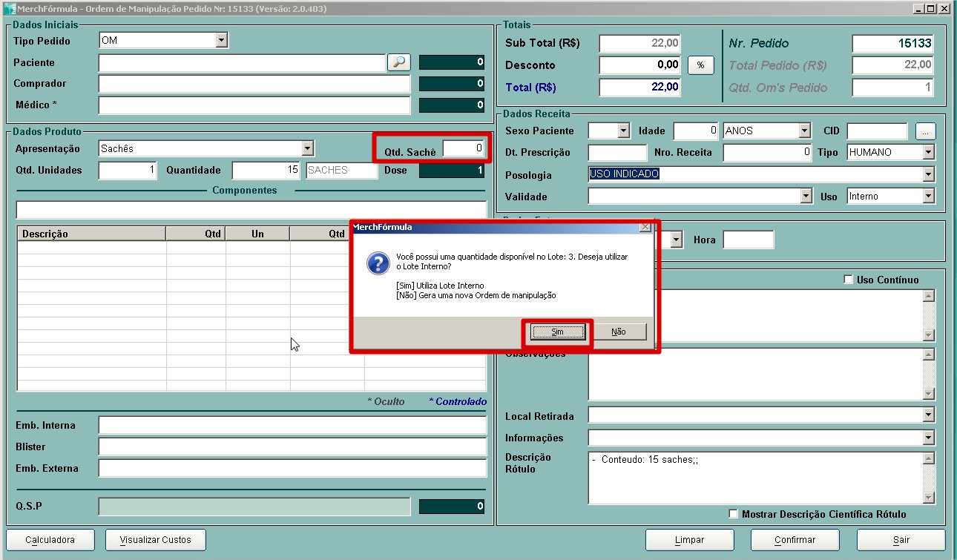Click the percent discount button
The height and width of the screenshot is (560, 957).
pos(700,65)
